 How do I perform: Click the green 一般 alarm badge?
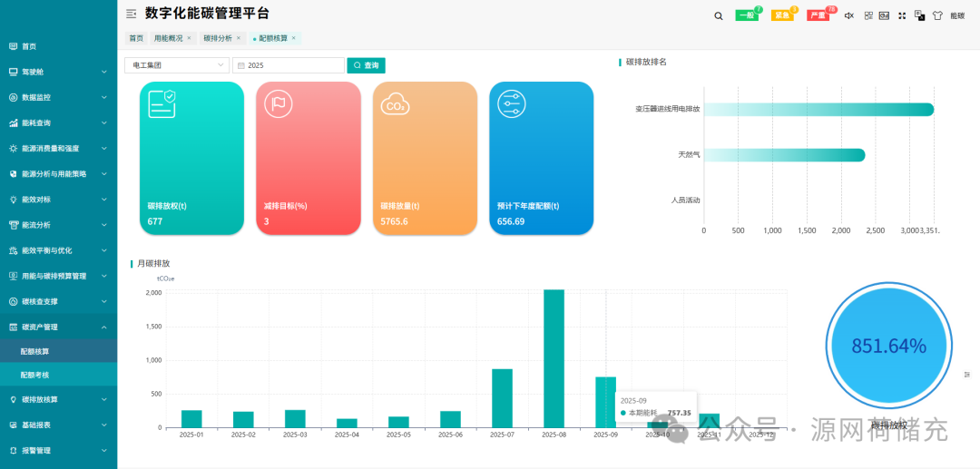coord(747,15)
